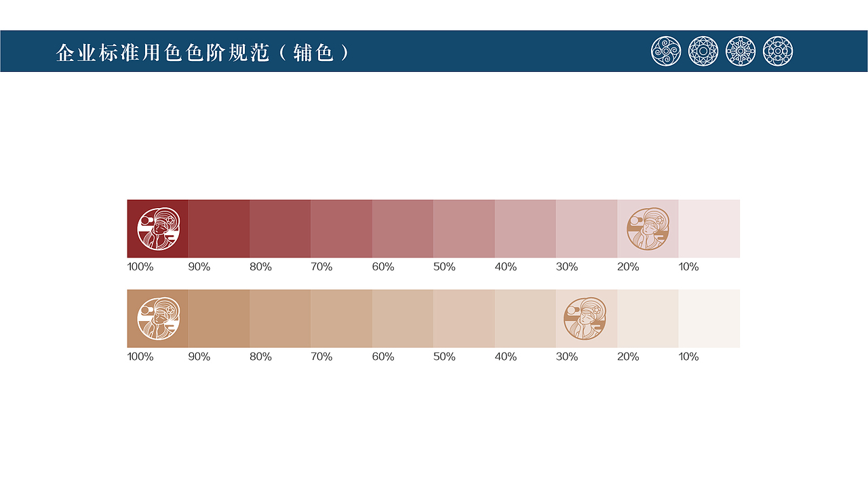Click the tan logo on the 30% tan swatch
Image resolution: width=868 pixels, height=488 pixels.
pos(586,319)
